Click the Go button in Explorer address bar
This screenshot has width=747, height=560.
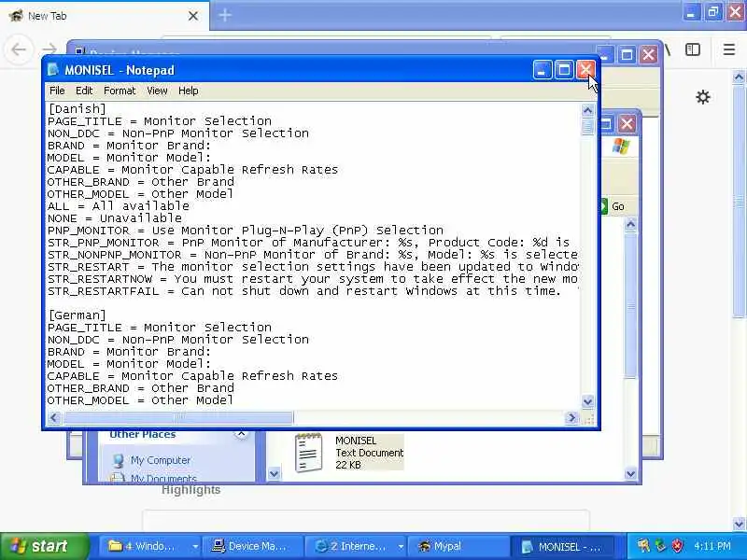(x=618, y=206)
